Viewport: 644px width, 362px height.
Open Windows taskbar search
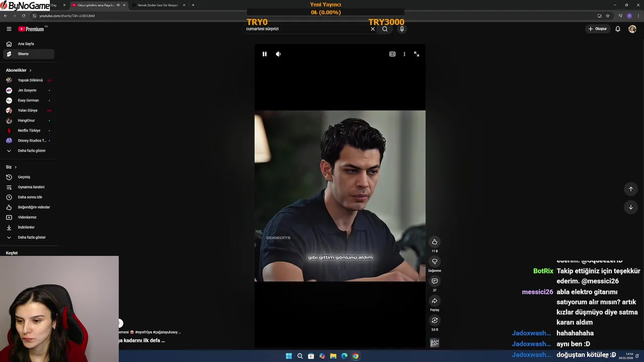pyautogui.click(x=300, y=356)
